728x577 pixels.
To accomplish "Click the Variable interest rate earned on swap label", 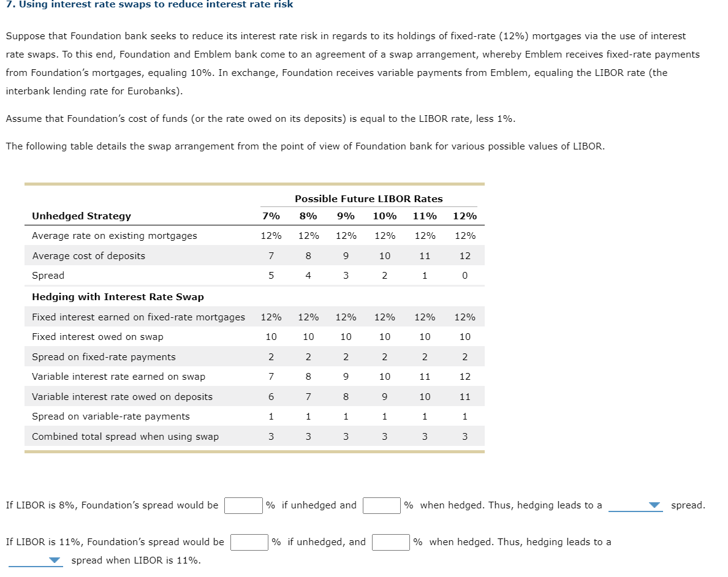I will (x=109, y=376).
